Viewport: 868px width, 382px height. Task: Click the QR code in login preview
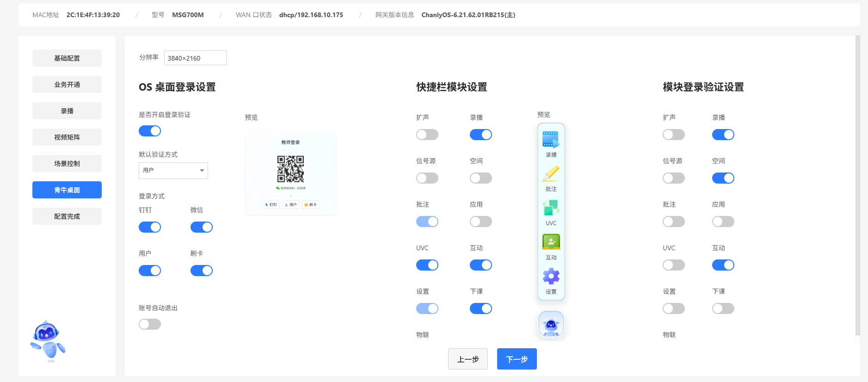point(290,169)
